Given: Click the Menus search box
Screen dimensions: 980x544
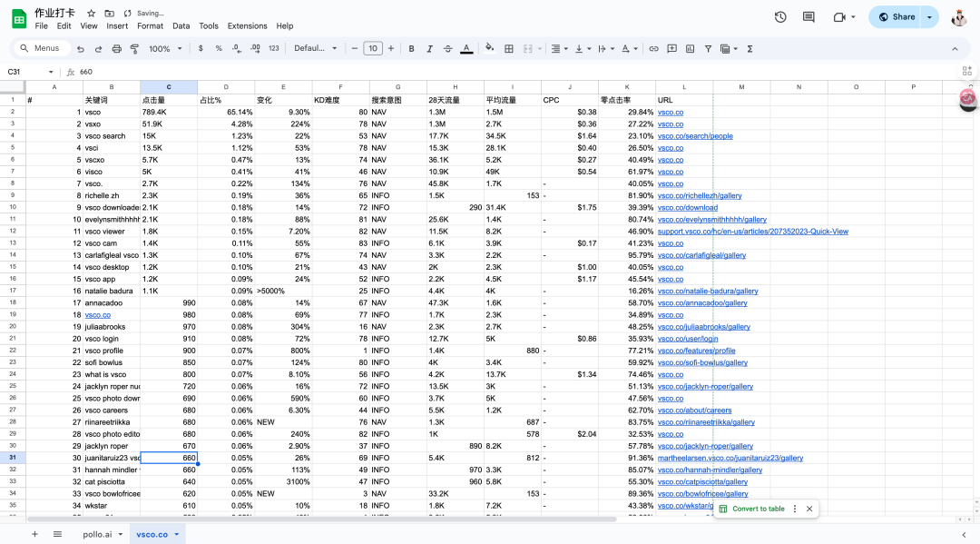Looking at the screenshot, I should pyautogui.click(x=41, y=48).
